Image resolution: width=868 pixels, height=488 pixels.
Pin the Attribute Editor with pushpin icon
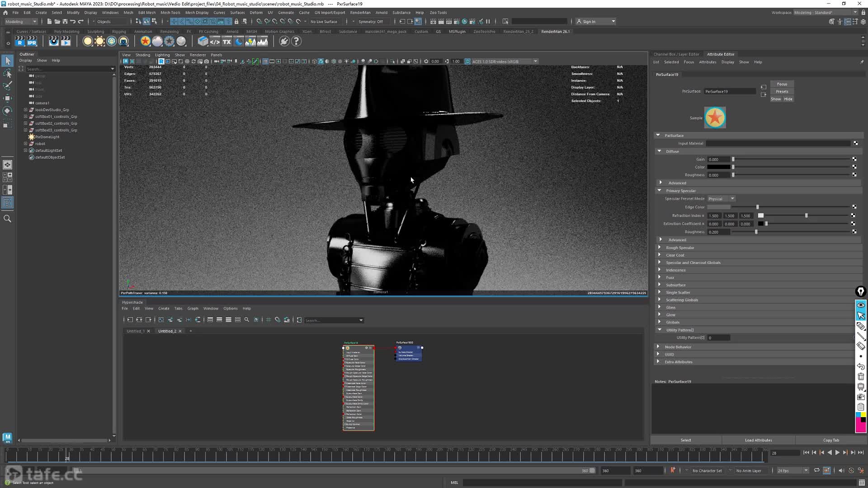(x=862, y=62)
